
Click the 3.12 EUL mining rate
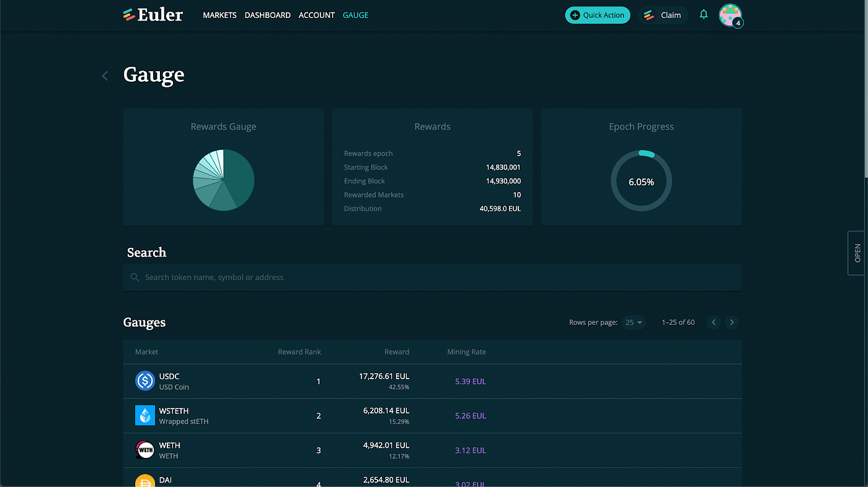click(x=471, y=450)
